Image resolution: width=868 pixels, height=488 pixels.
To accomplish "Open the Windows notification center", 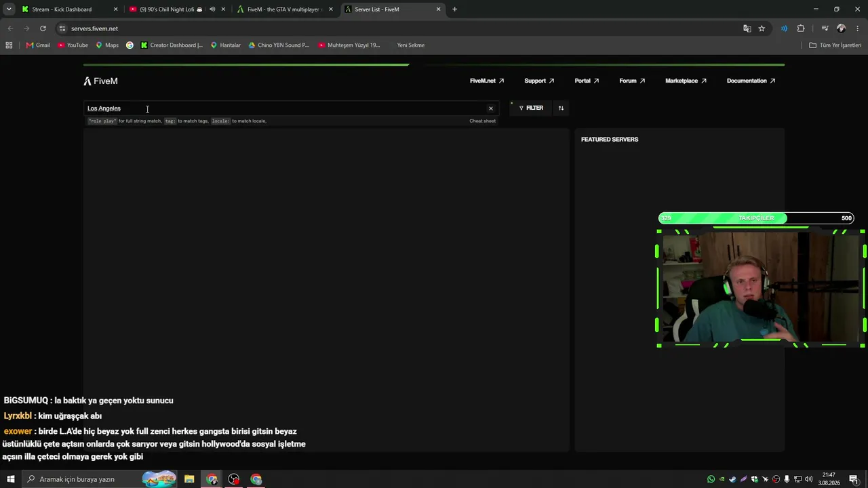I will pyautogui.click(x=854, y=479).
